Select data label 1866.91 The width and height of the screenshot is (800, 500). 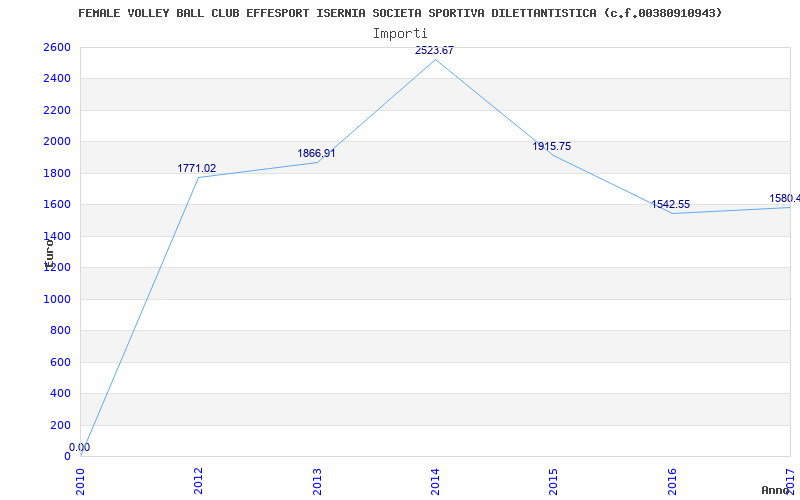point(316,153)
